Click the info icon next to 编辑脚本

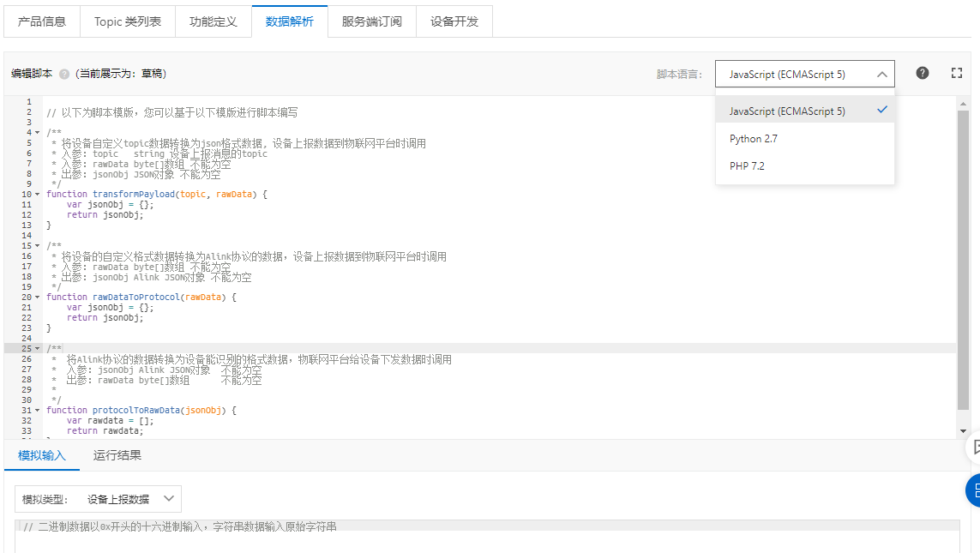click(x=64, y=75)
